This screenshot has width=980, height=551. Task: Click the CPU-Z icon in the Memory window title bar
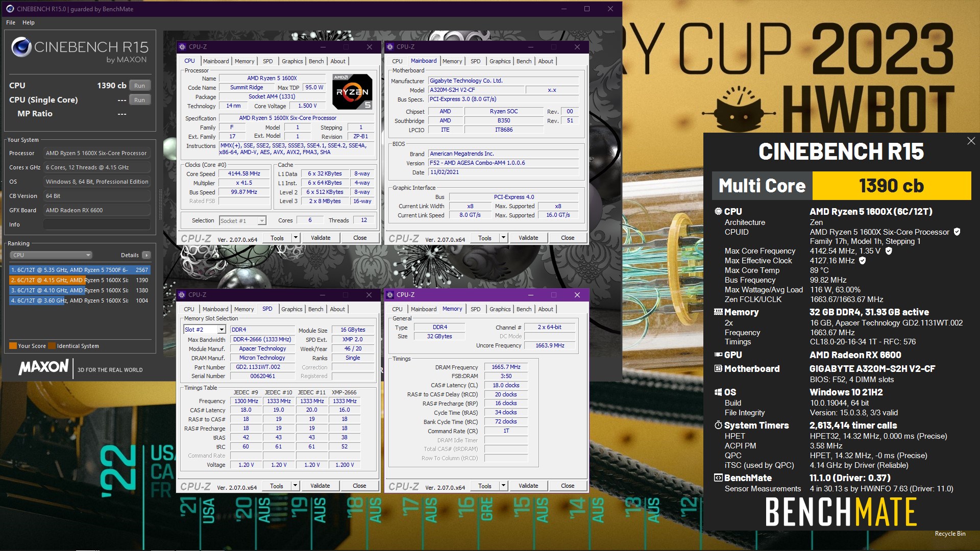(x=390, y=295)
